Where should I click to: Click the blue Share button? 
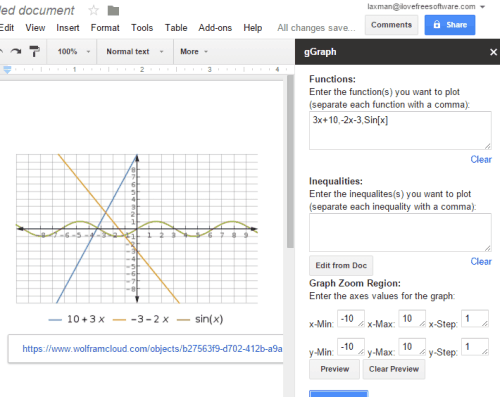(450, 25)
